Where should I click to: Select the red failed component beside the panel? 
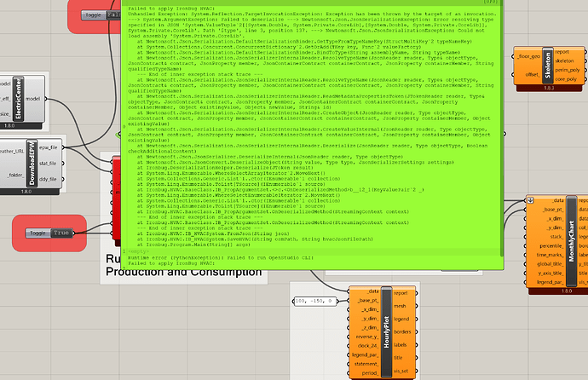(x=117, y=199)
